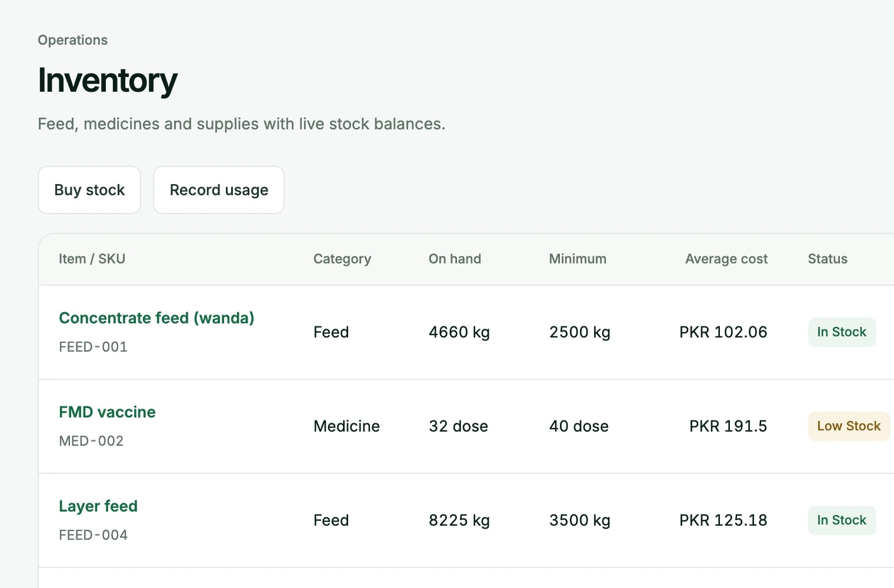
Task: Click the Buy stock button
Action: point(89,190)
